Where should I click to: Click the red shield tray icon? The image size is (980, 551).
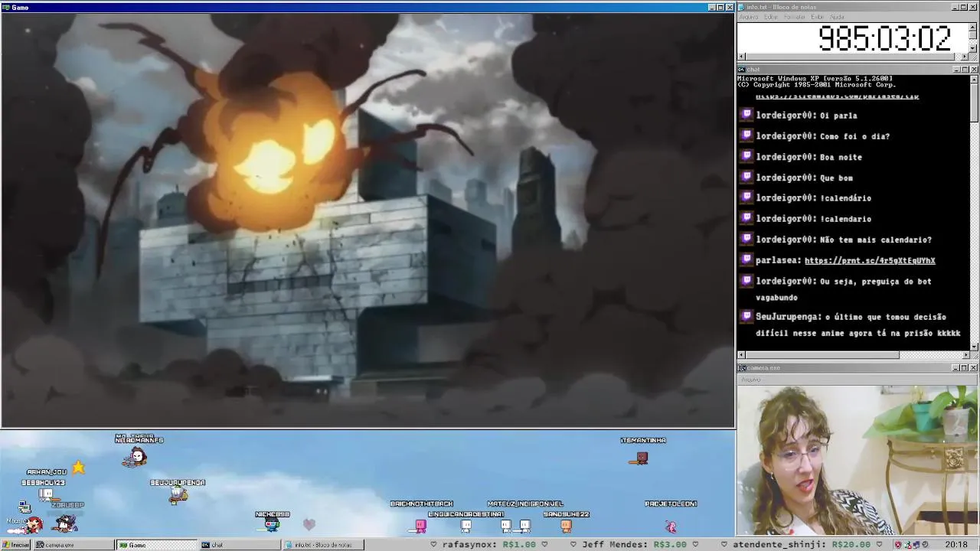899,545
